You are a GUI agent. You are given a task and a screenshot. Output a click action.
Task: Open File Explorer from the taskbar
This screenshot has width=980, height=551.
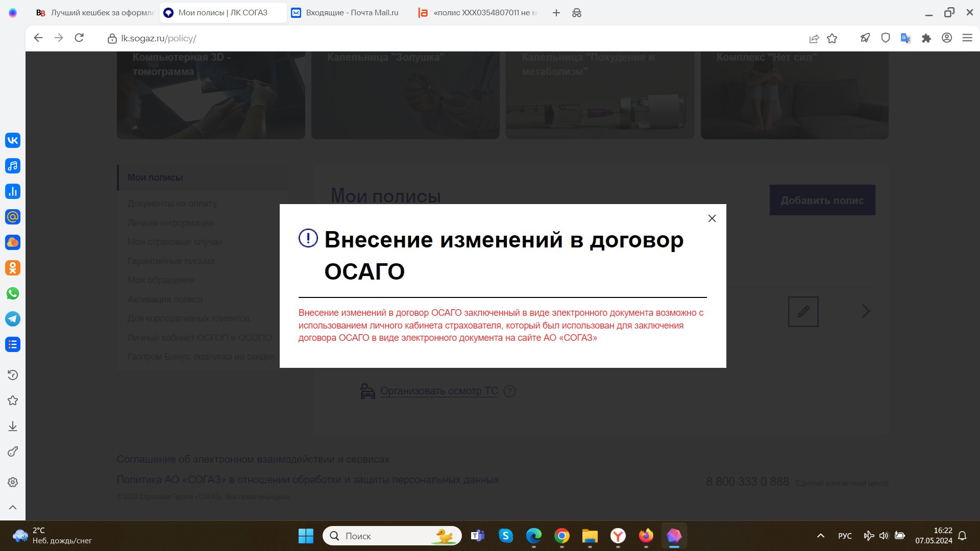(x=590, y=536)
